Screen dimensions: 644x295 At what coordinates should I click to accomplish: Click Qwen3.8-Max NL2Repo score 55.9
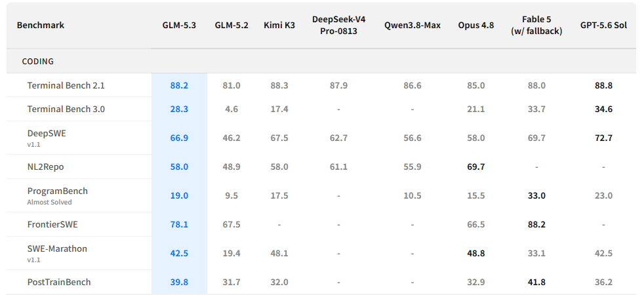point(413,167)
